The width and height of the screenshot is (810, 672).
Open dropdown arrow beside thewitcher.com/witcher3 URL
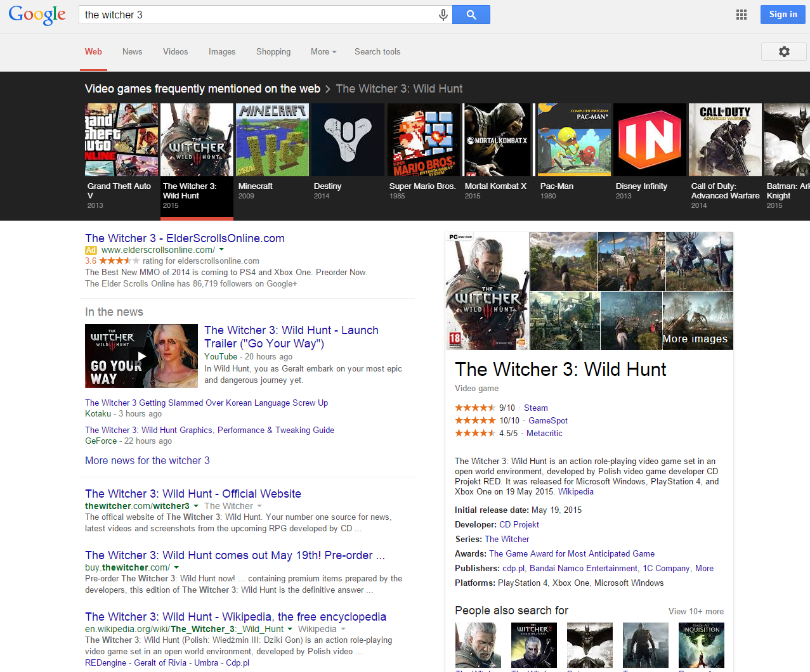[x=196, y=506]
